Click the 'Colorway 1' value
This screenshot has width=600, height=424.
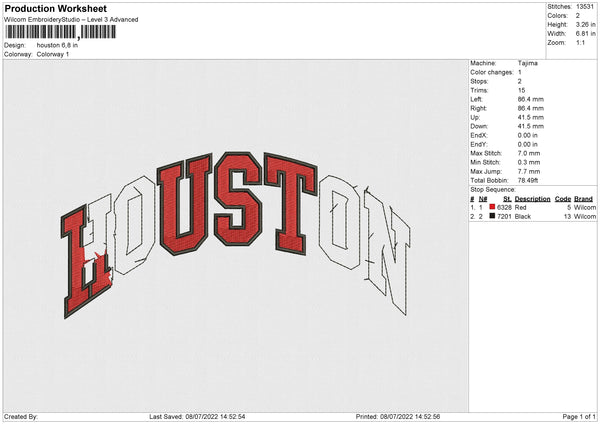tap(53, 54)
